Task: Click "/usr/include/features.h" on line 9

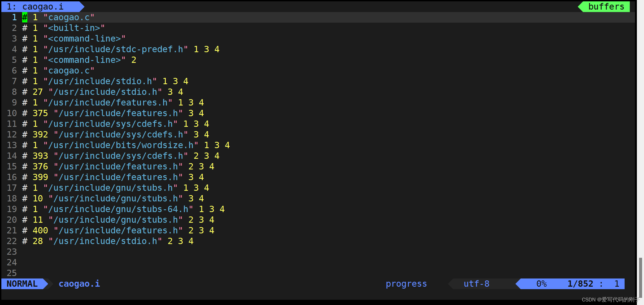Action: (108, 102)
